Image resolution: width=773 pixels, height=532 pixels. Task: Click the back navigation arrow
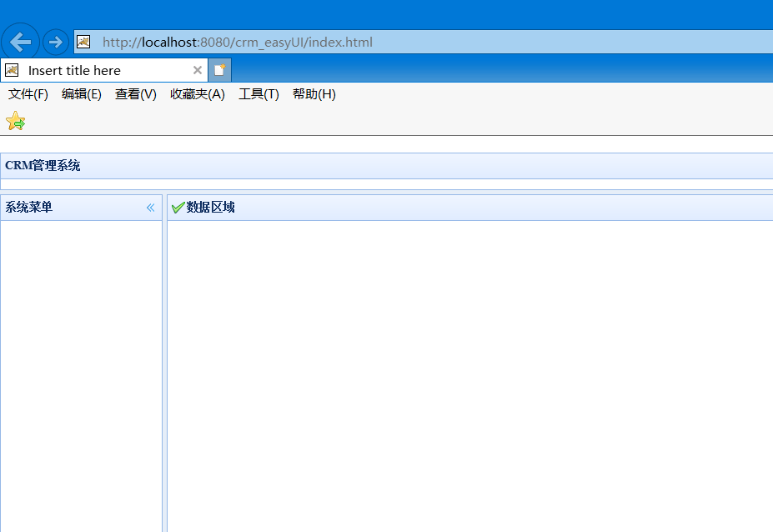[x=20, y=41]
